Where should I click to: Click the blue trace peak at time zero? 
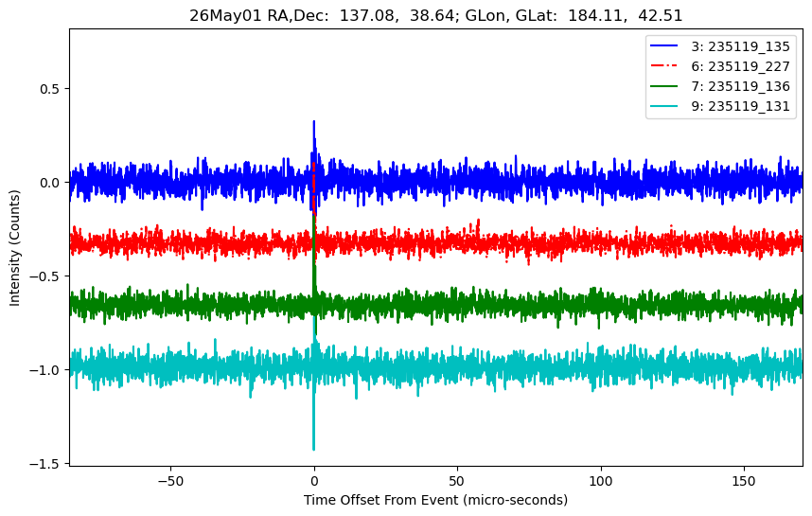coord(314,122)
